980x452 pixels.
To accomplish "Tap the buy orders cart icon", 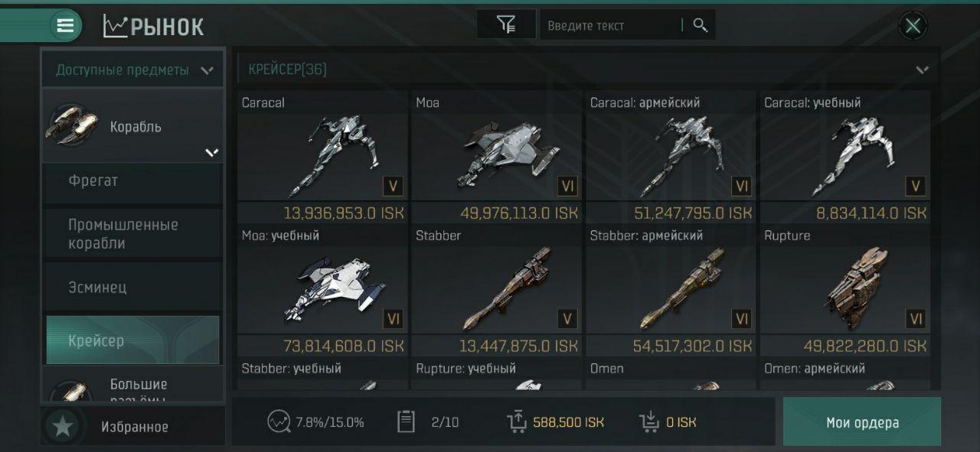I will [648, 421].
